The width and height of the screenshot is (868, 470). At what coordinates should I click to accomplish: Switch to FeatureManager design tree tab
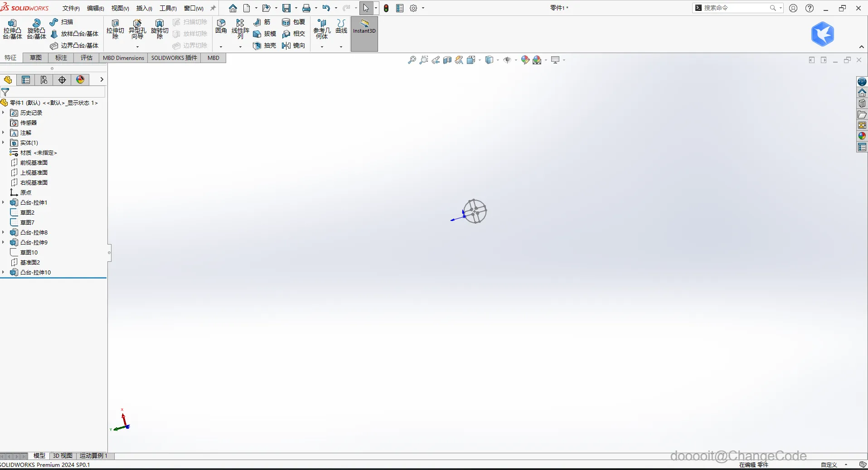[x=8, y=80]
